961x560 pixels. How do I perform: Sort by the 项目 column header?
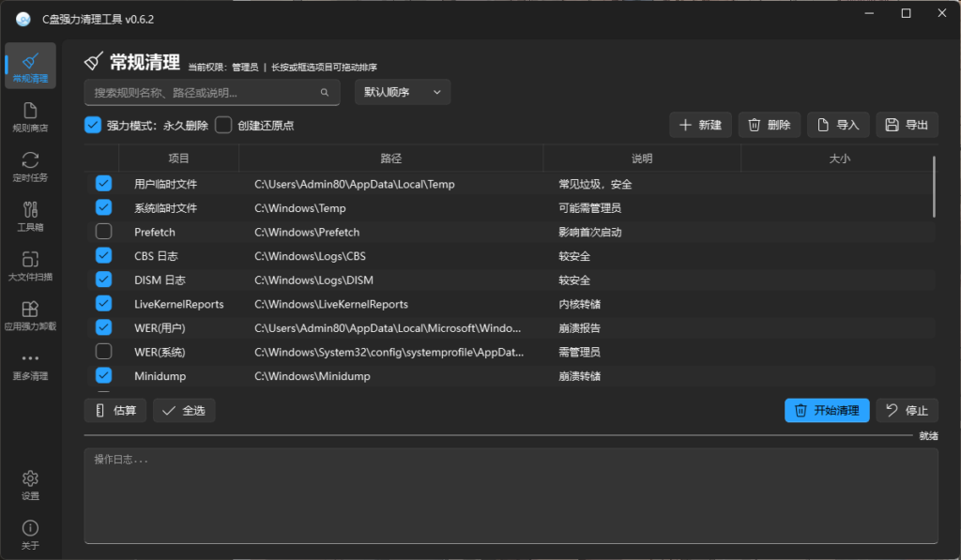[178, 159]
